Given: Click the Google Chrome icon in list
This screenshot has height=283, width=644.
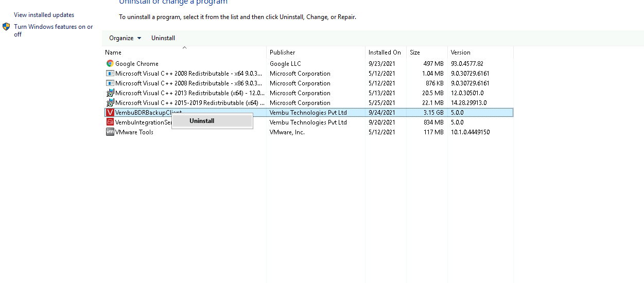Looking at the screenshot, I should point(110,64).
